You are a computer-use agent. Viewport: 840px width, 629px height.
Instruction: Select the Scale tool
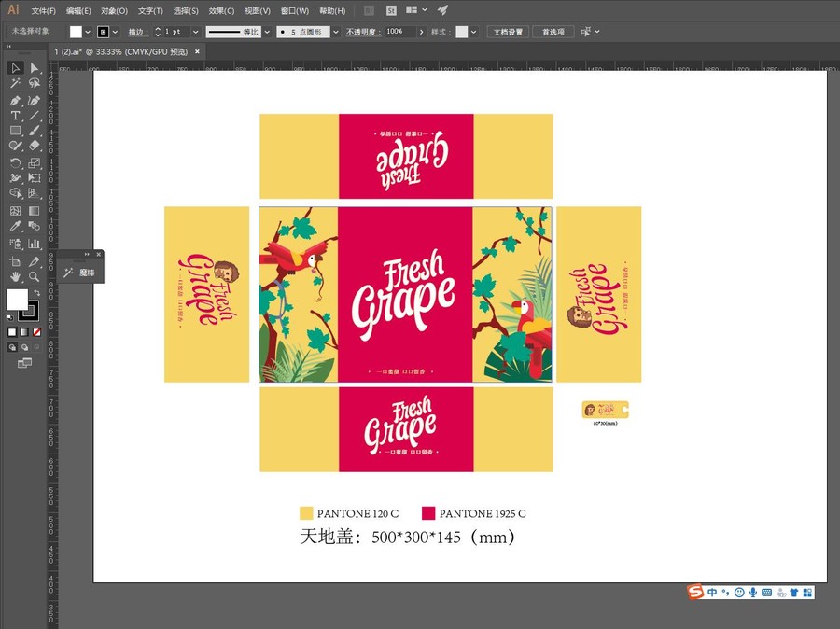point(35,163)
